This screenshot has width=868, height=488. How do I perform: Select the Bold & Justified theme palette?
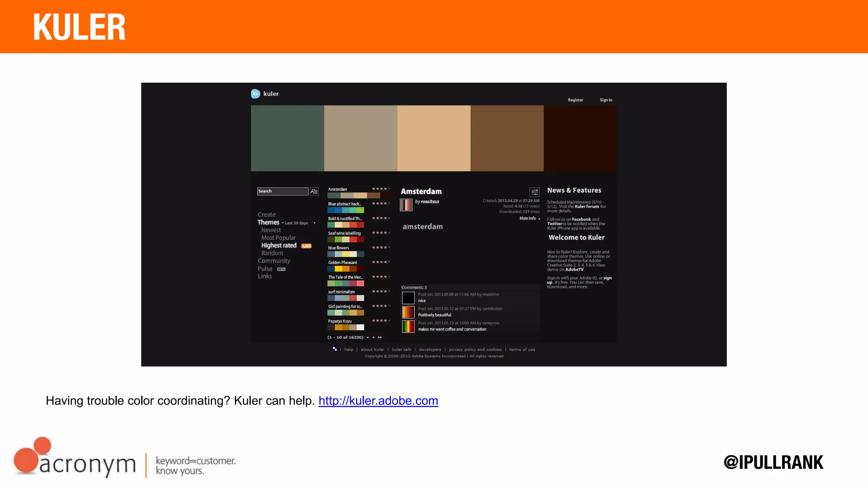(x=346, y=225)
